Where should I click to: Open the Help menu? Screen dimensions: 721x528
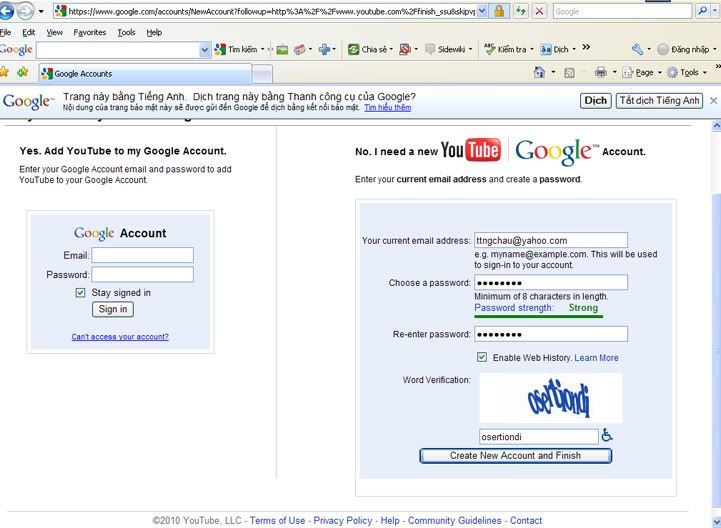point(154,32)
